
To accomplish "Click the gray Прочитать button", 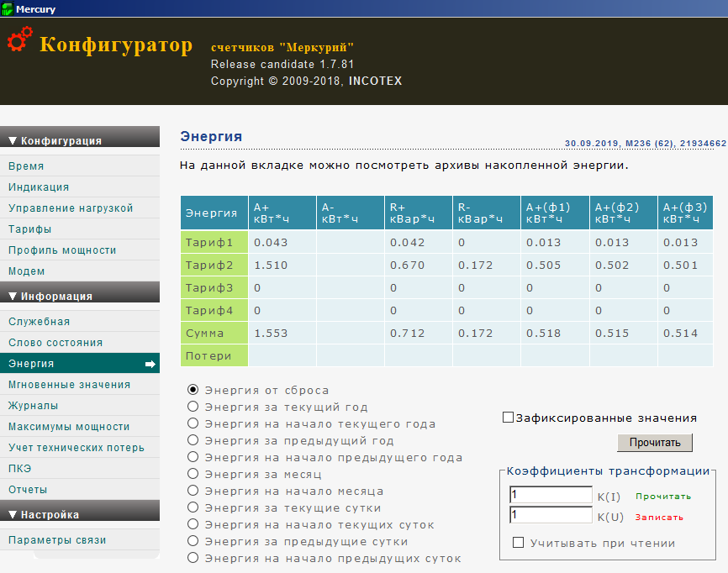I will pos(655,443).
